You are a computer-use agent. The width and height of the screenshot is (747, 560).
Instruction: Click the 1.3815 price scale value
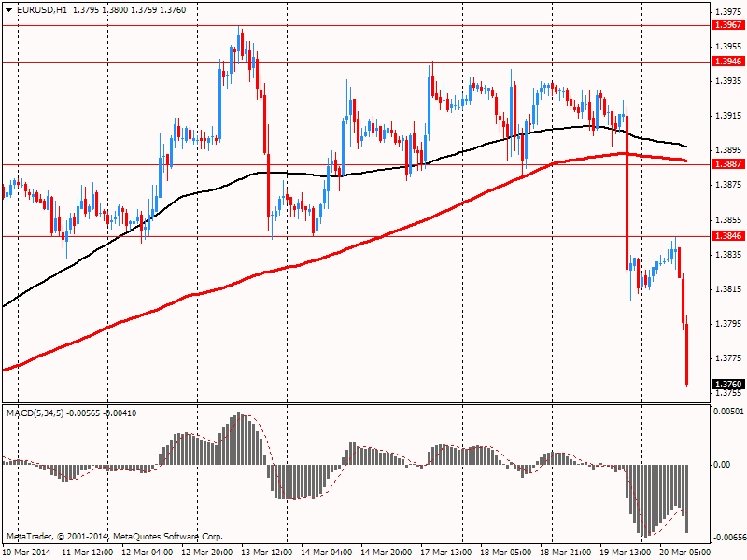point(728,289)
